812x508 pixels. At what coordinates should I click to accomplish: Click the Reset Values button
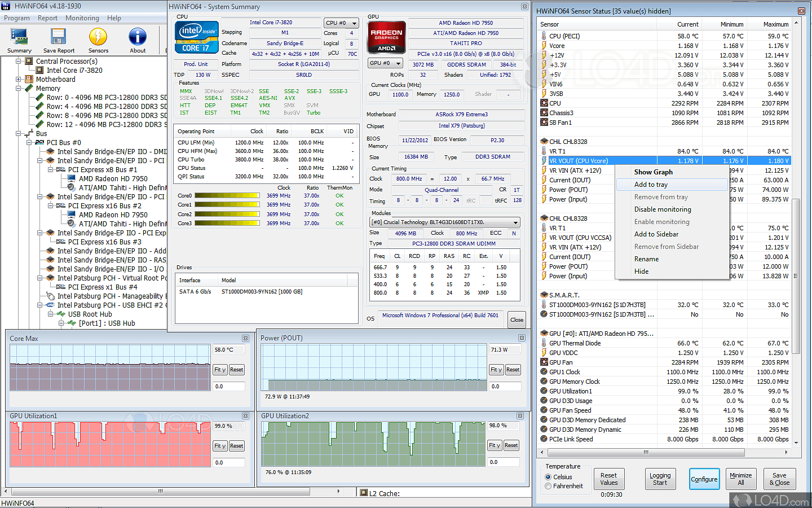(x=608, y=479)
